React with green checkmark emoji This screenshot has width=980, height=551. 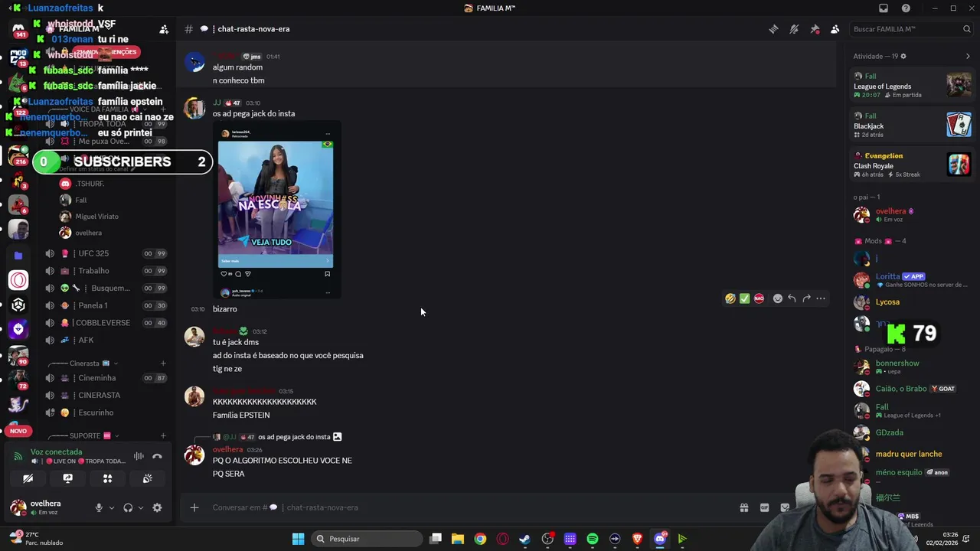(744, 298)
